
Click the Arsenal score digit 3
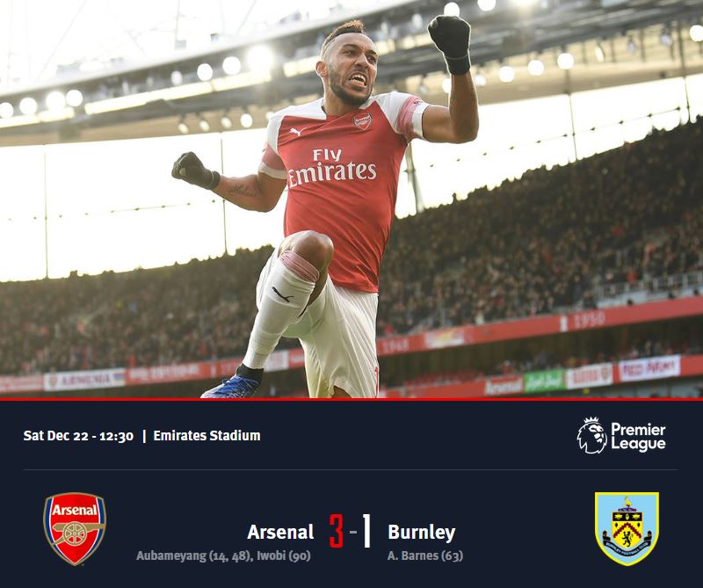pos(337,531)
